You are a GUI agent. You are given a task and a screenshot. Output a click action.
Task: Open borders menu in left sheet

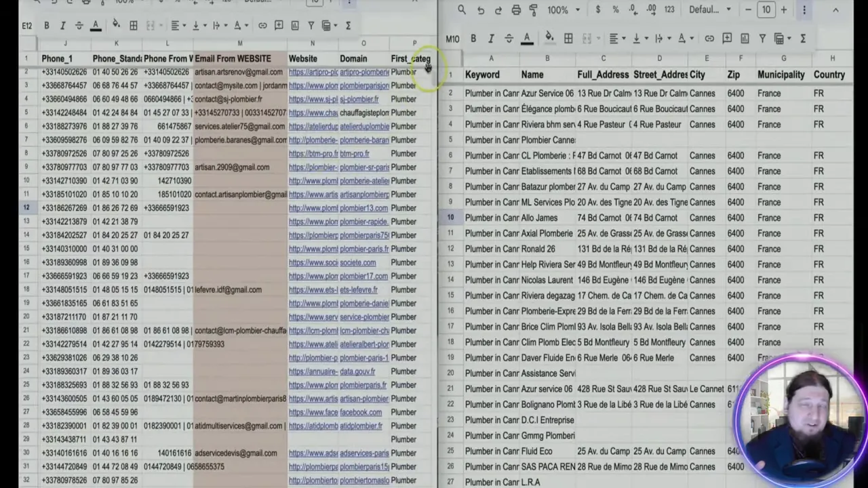point(134,26)
